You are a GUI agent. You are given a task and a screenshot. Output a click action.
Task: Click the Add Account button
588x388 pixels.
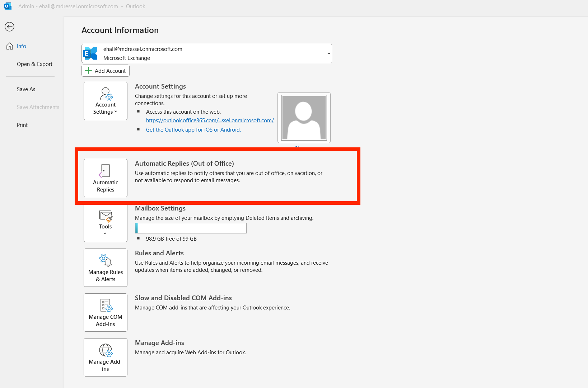click(106, 71)
